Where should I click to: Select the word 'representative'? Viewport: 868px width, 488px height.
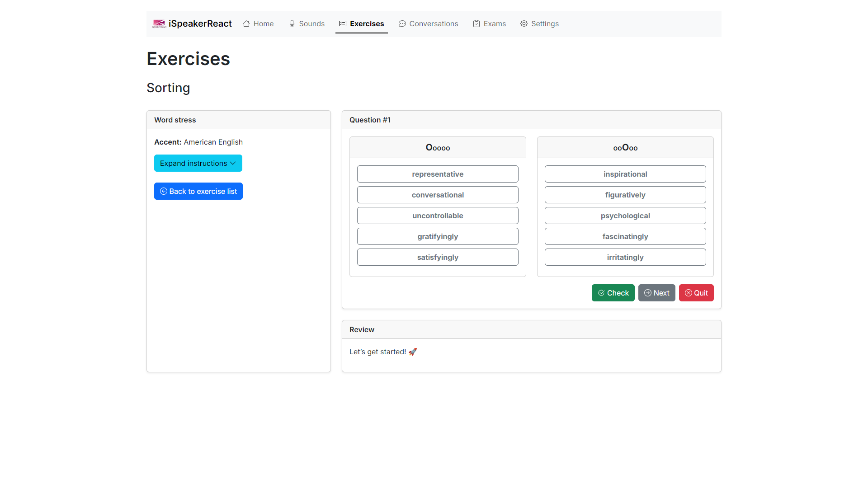tap(438, 174)
